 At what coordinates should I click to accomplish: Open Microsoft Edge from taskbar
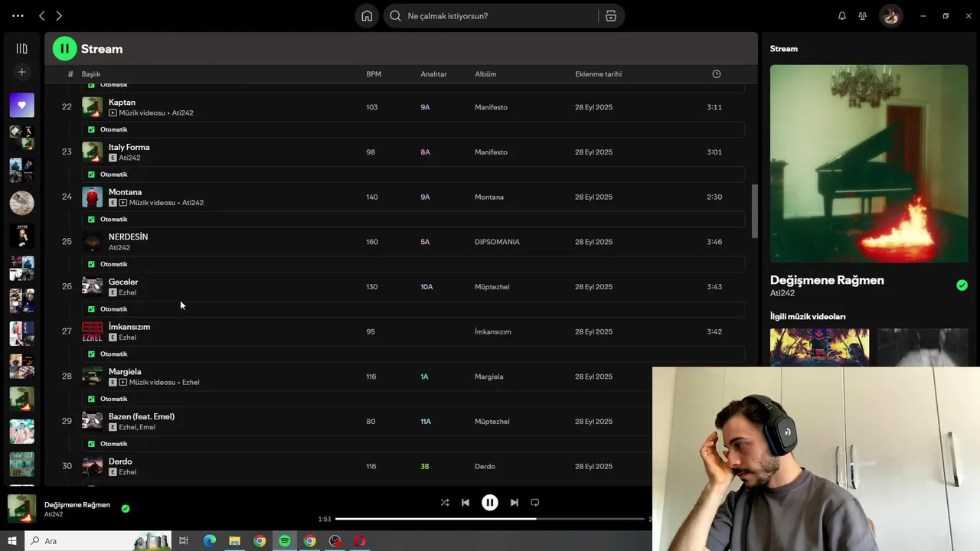click(210, 541)
